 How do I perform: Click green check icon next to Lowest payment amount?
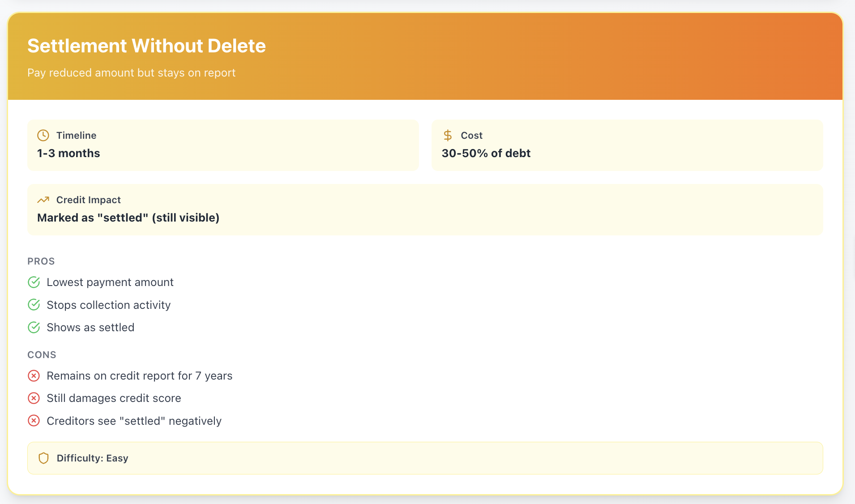(34, 282)
